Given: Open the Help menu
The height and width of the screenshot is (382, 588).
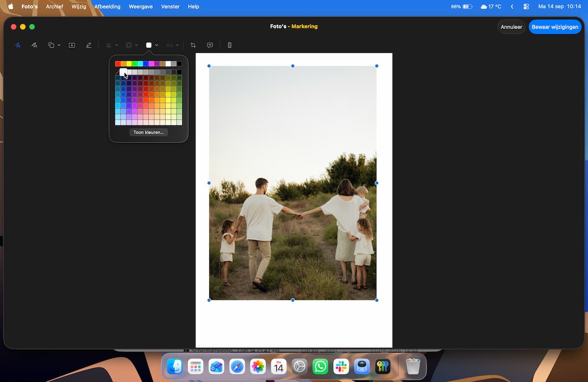Looking at the screenshot, I should click(194, 7).
